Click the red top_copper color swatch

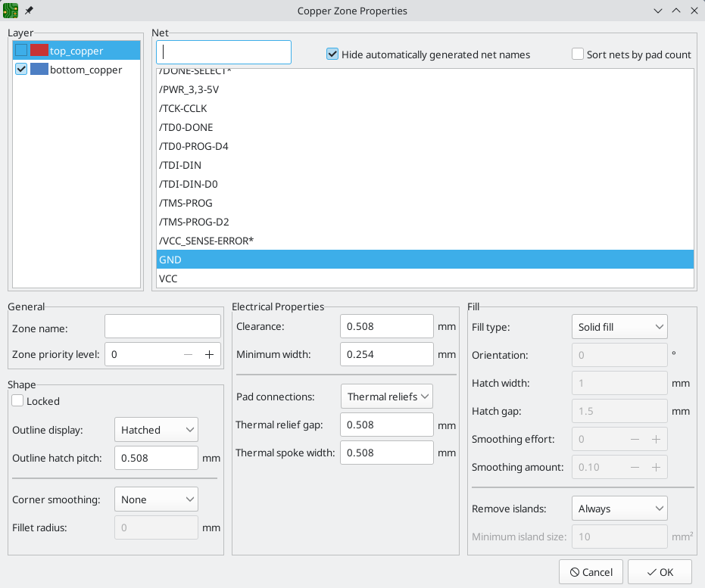pyautogui.click(x=39, y=51)
